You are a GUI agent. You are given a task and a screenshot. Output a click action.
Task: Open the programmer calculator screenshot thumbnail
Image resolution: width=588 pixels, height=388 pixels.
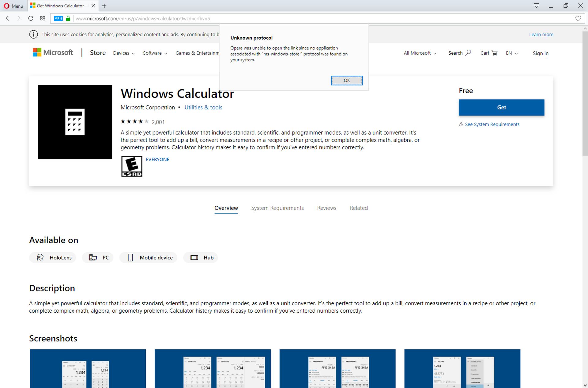pyautogui.click(x=337, y=368)
